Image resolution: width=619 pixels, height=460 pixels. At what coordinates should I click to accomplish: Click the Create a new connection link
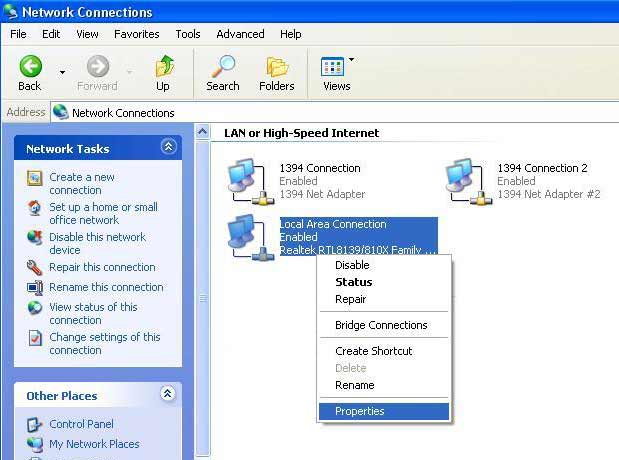[x=82, y=184]
